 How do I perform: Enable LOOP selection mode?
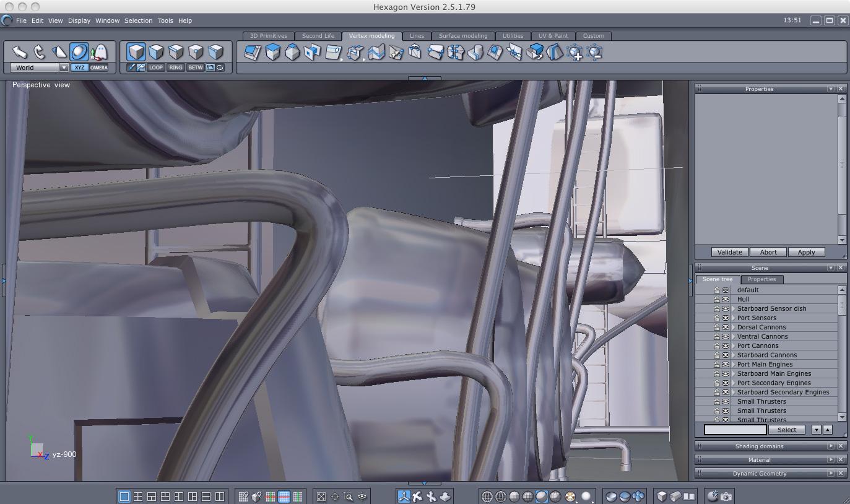coord(156,67)
